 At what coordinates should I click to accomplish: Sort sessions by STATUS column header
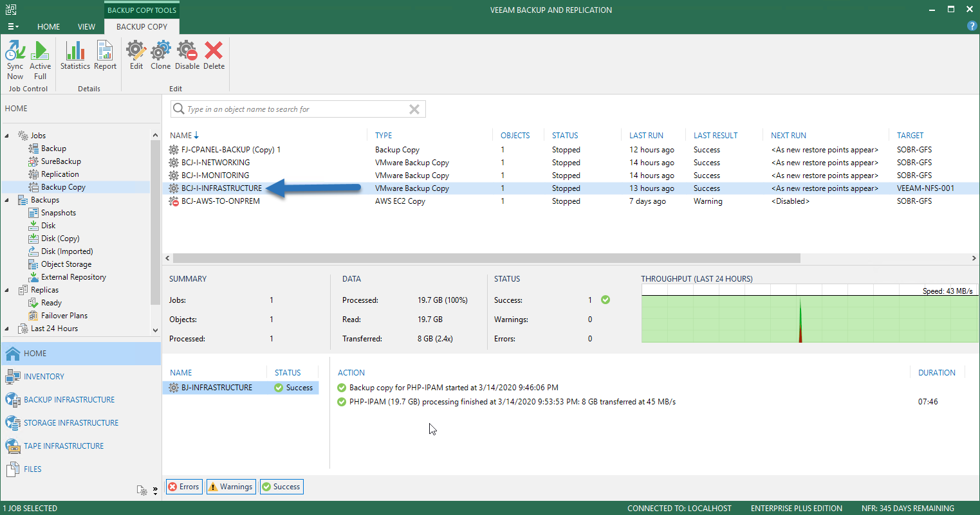288,373
